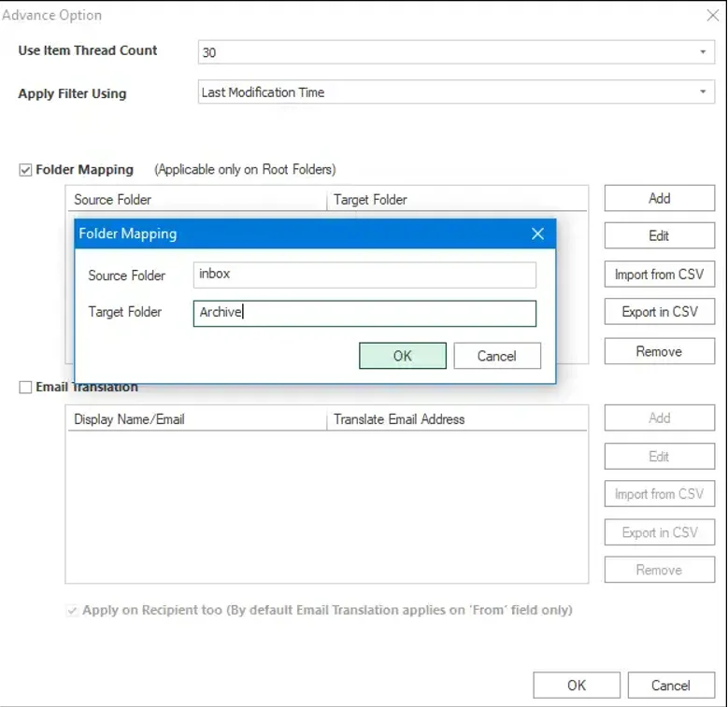Image resolution: width=728 pixels, height=707 pixels.
Task: Enable the Email Translation checkbox
Action: 25,387
